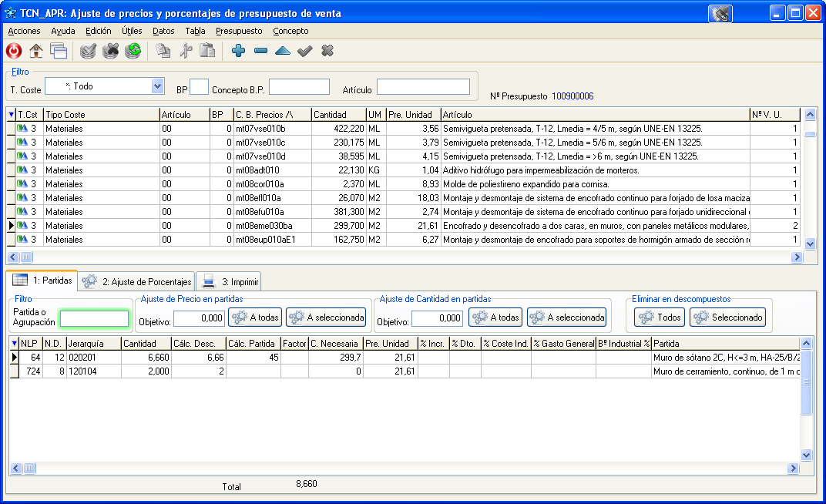Switch to the 3: Imprimir tab

tap(229, 282)
